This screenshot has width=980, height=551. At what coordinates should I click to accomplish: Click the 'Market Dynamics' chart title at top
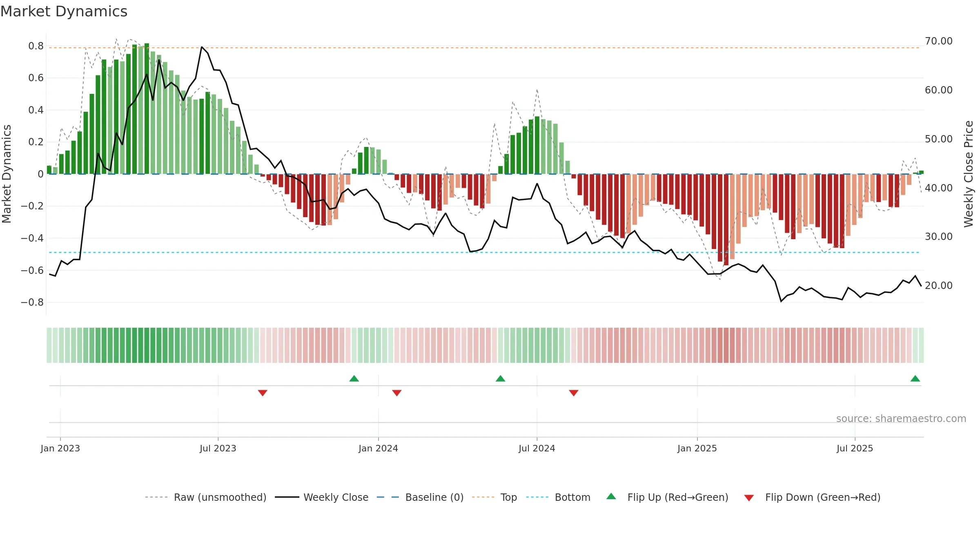64,11
